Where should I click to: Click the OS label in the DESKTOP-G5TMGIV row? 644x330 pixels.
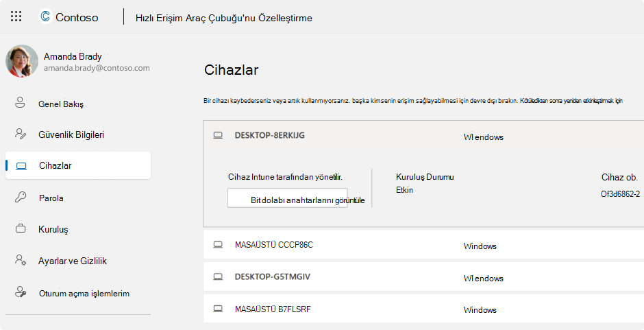[x=484, y=278]
